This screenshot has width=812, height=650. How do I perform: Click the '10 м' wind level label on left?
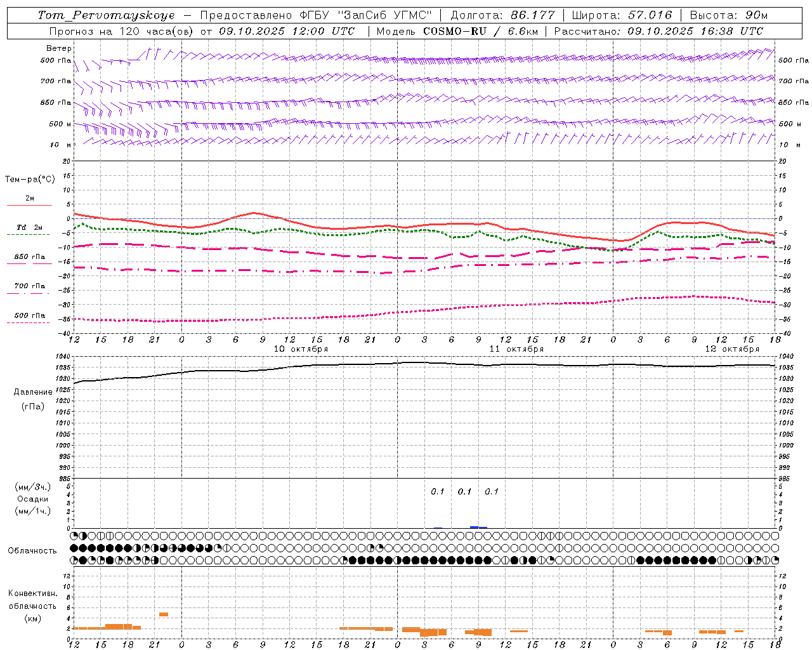click(61, 145)
